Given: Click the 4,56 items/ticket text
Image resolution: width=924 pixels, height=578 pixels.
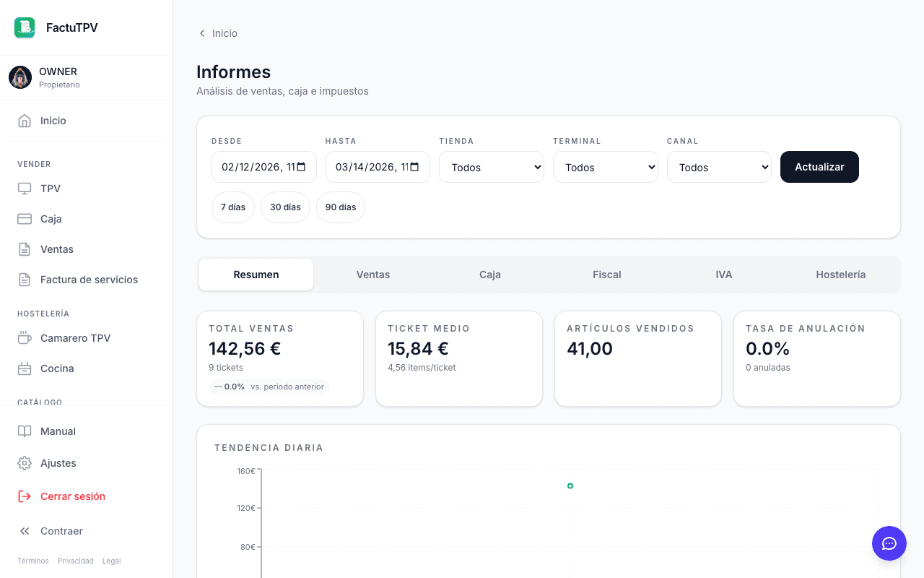Looking at the screenshot, I should point(422,368).
